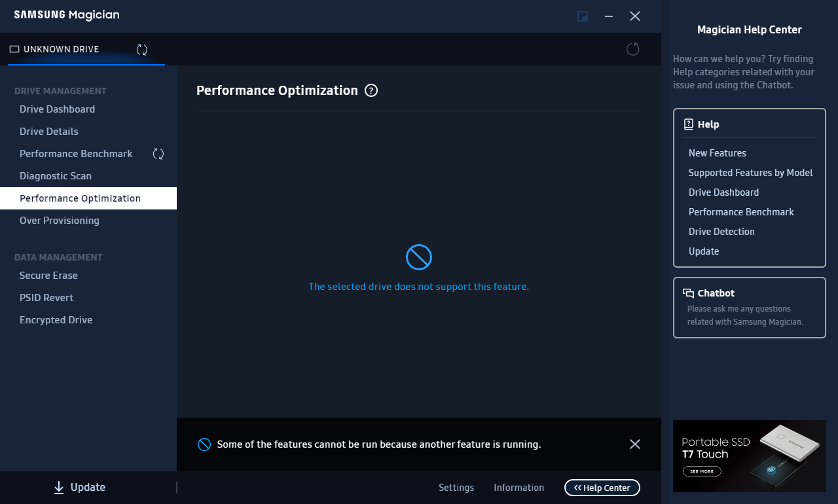
Task: Click the Chatbot icon in Help Center
Action: pos(688,293)
